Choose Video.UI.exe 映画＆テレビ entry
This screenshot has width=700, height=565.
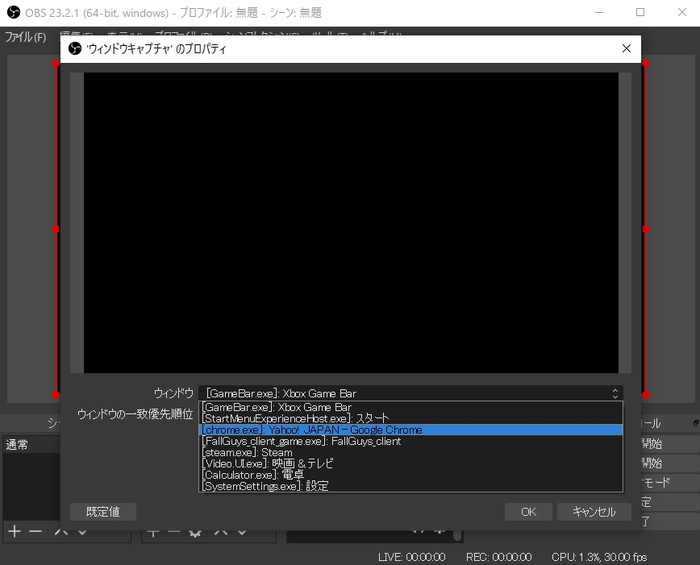pyautogui.click(x=410, y=463)
